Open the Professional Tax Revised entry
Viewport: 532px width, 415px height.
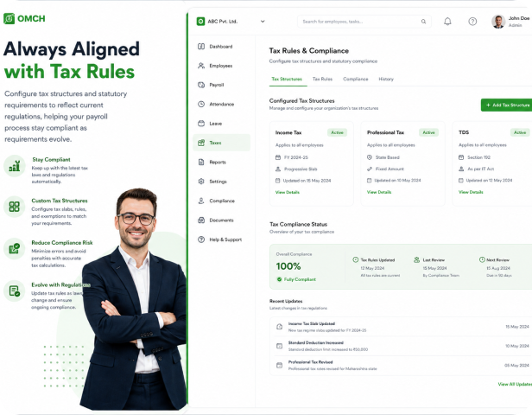pyautogui.click(x=401, y=366)
